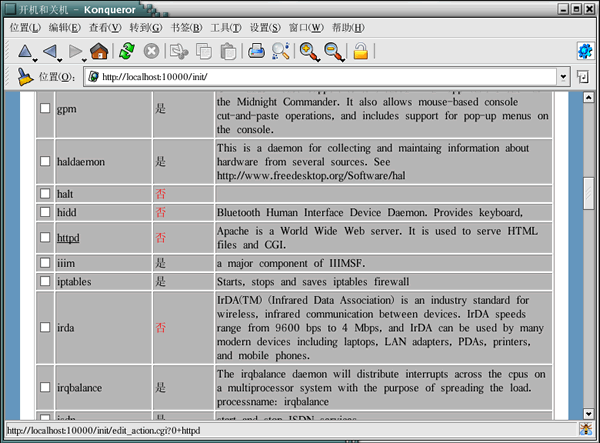
Task: Tick the irda checkbox
Action: click(45, 327)
